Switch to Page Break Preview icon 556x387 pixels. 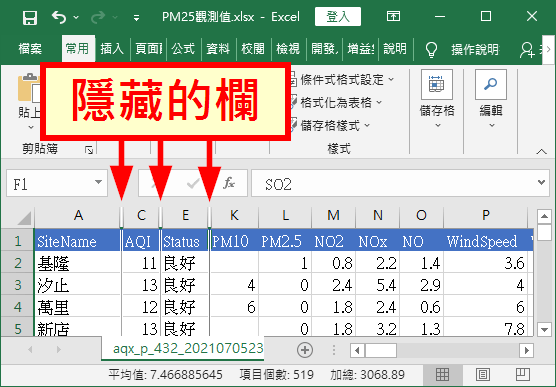(523, 374)
